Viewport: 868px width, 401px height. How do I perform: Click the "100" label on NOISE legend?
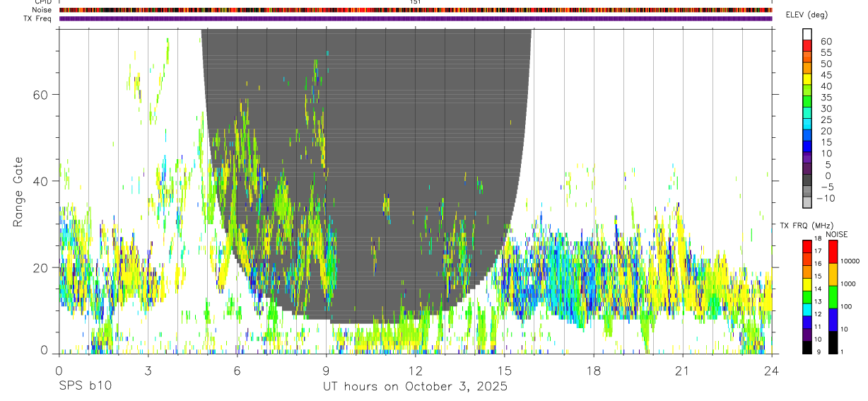848,306
